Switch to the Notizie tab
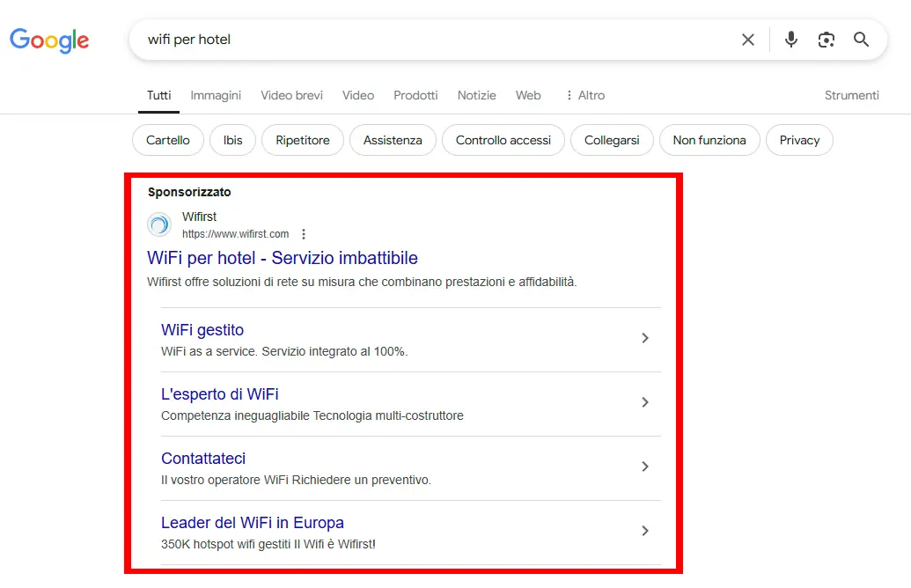Viewport: 911px width, 588px height. tap(476, 95)
